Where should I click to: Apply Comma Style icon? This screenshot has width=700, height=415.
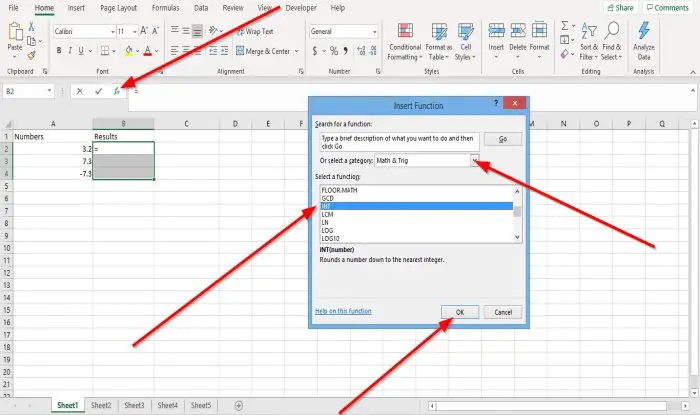tap(346, 51)
